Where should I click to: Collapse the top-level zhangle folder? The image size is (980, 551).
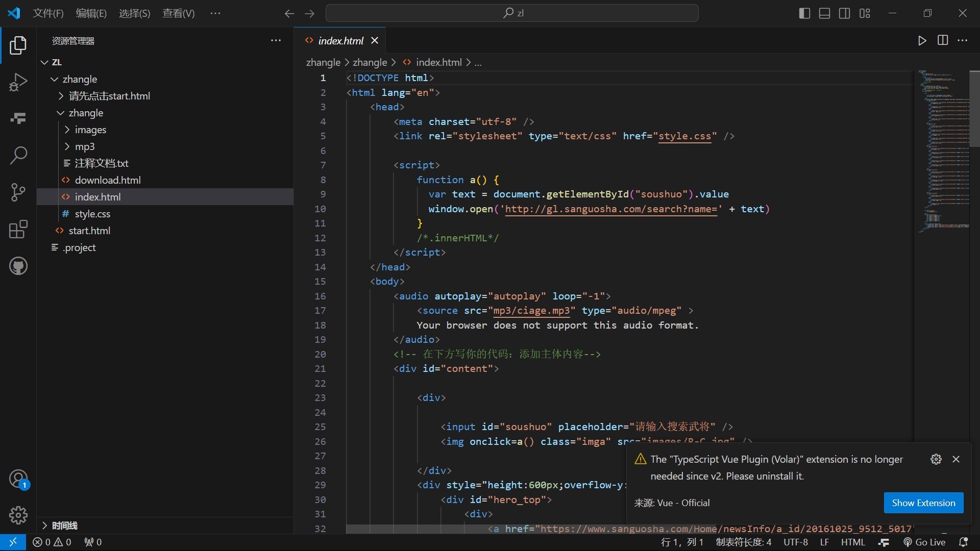click(165, 79)
